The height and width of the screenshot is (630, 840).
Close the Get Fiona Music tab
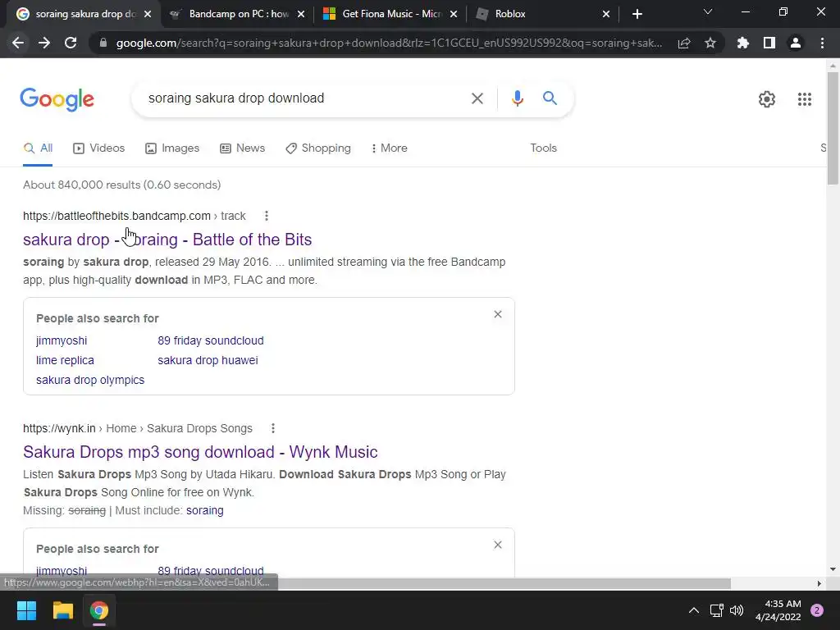pyautogui.click(x=454, y=15)
